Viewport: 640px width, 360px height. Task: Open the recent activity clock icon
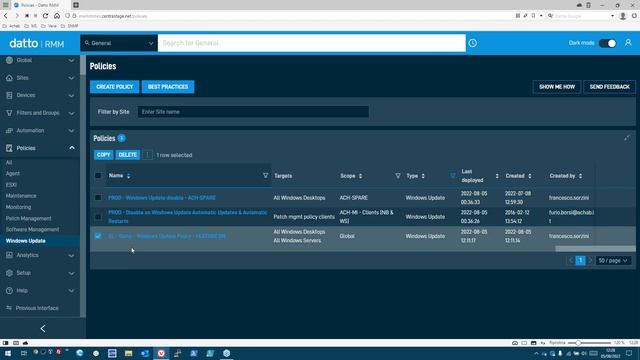coord(473,43)
